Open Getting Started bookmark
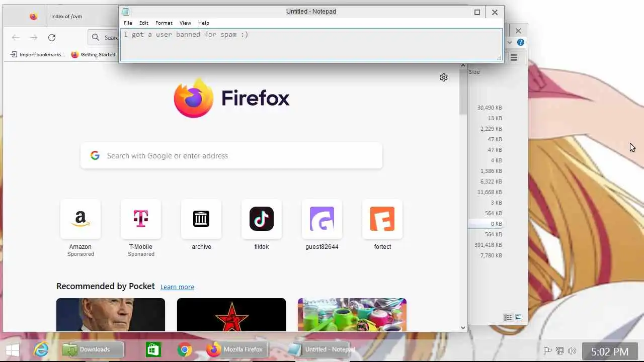Image resolution: width=644 pixels, height=362 pixels. point(93,54)
